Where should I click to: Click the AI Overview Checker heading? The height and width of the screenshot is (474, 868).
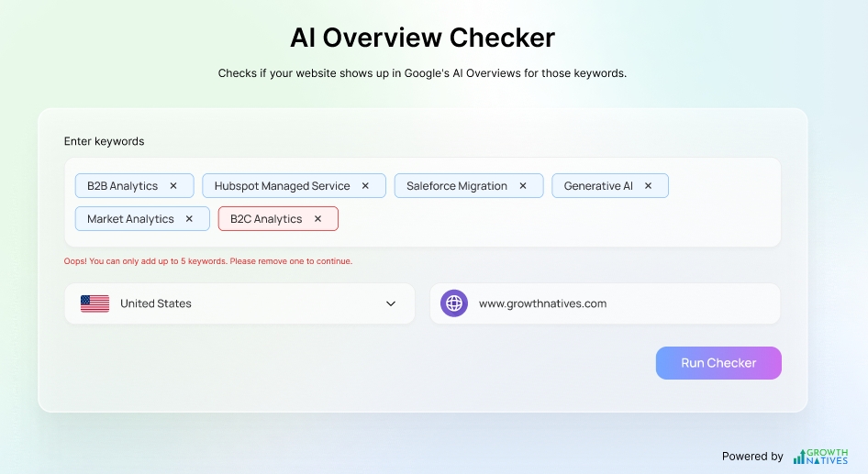[422, 38]
